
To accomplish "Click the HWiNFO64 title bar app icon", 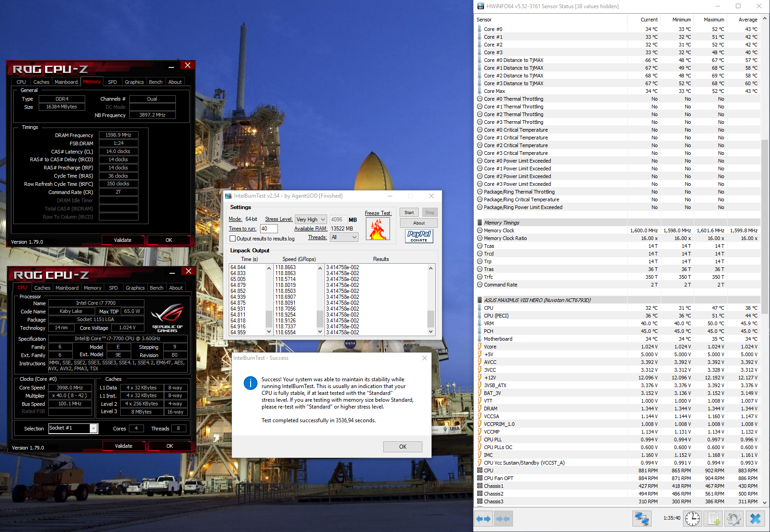I will tap(480, 6).
